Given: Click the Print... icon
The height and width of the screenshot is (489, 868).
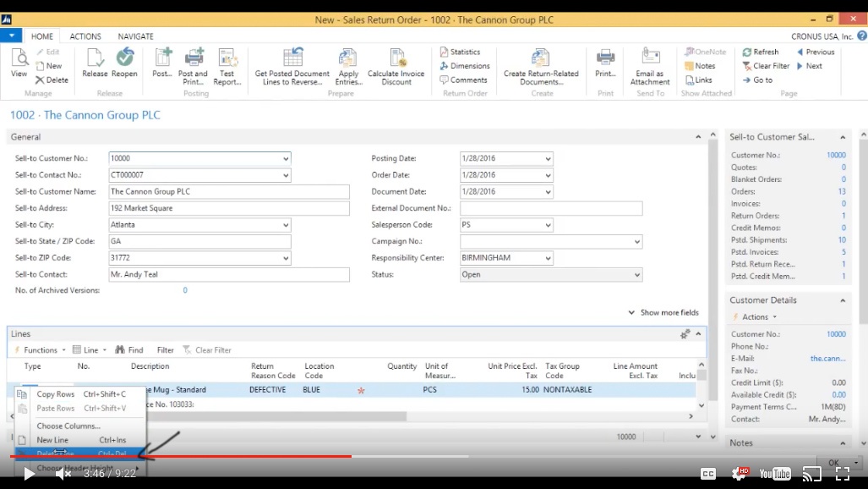Looking at the screenshot, I should pos(605,63).
